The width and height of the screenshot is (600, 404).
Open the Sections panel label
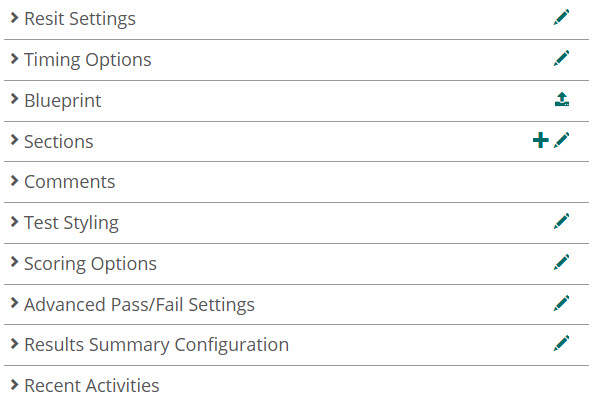coord(58,142)
